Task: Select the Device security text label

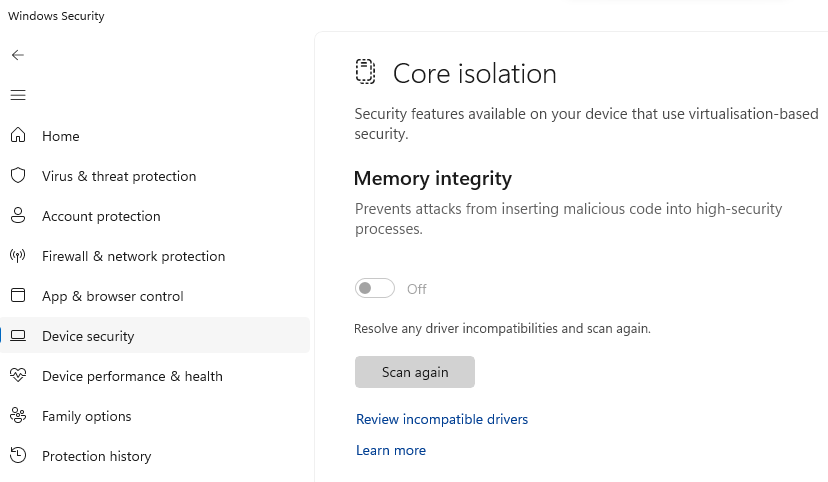Action: click(88, 336)
